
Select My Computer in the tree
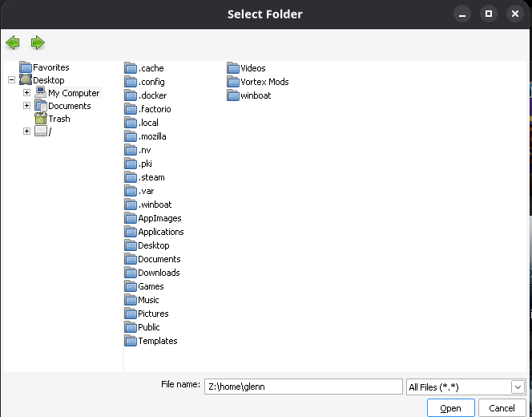pyautogui.click(x=73, y=93)
